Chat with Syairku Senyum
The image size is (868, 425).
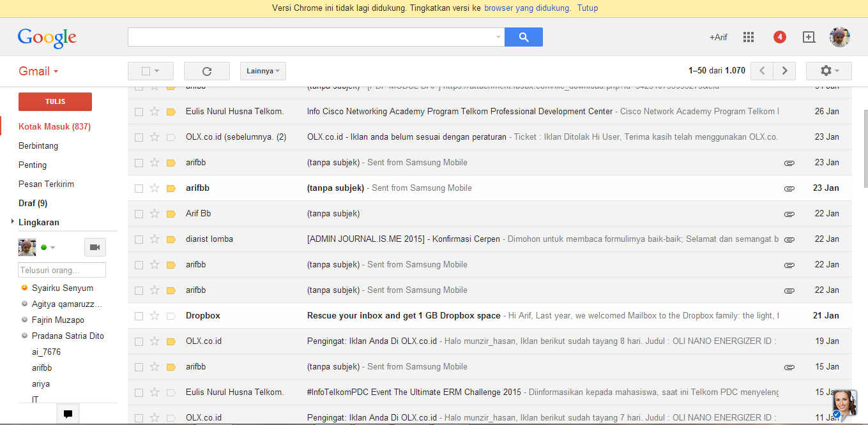[63, 288]
